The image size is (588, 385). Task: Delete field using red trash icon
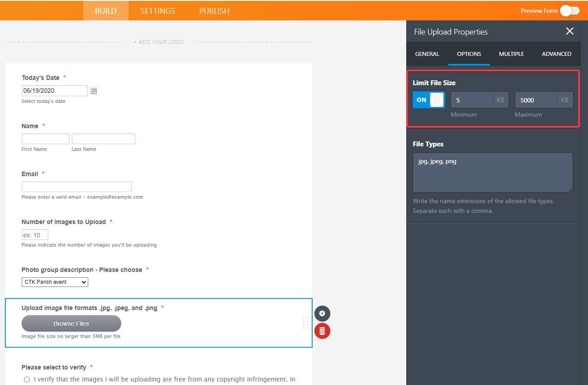322,331
